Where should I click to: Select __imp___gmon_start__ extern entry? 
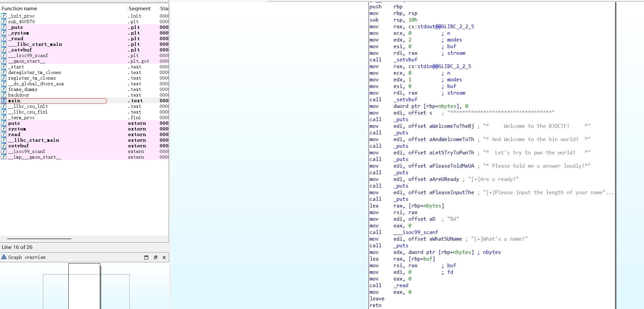click(x=35, y=157)
